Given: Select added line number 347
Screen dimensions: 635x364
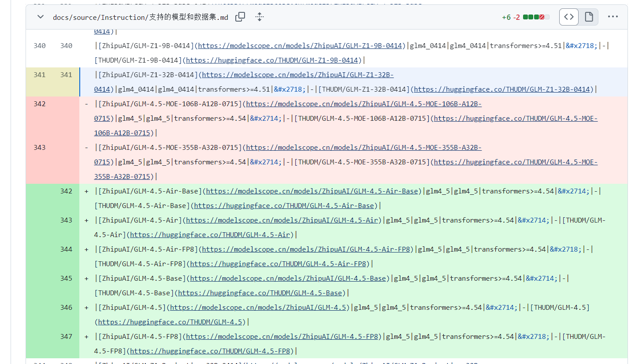Looking at the screenshot, I should (x=66, y=337).
